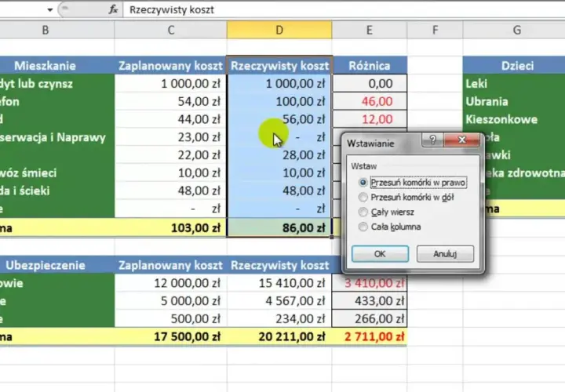Click 'Rzeczywisty koszt' header in Mieszkanie table

279,66
